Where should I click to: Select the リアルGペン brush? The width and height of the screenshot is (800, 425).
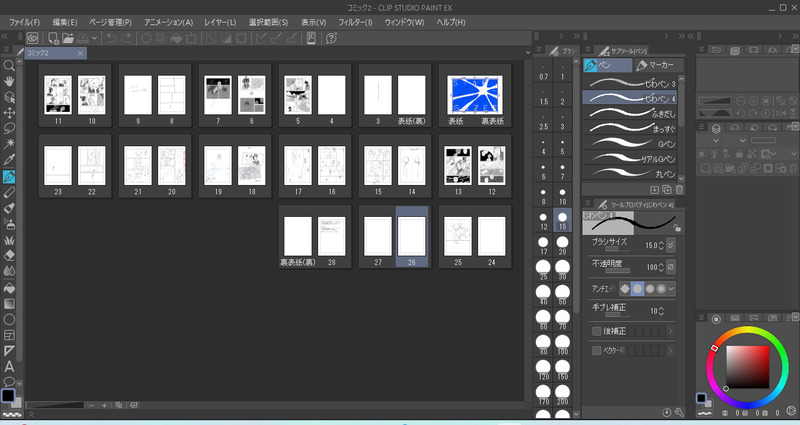(x=630, y=159)
